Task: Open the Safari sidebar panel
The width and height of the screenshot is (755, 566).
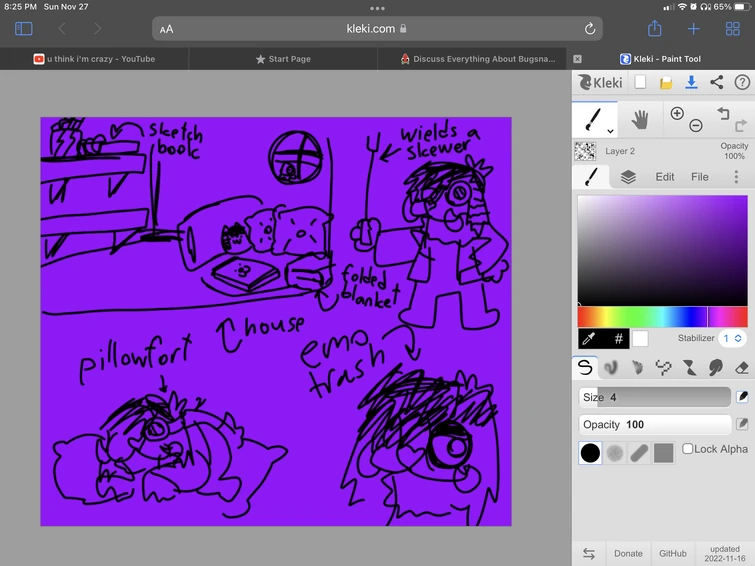Action: [x=24, y=29]
